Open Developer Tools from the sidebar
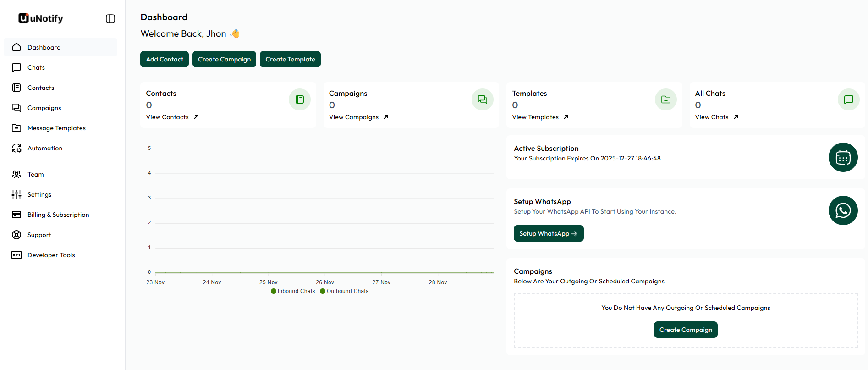Image resolution: width=868 pixels, height=370 pixels. pos(51,255)
